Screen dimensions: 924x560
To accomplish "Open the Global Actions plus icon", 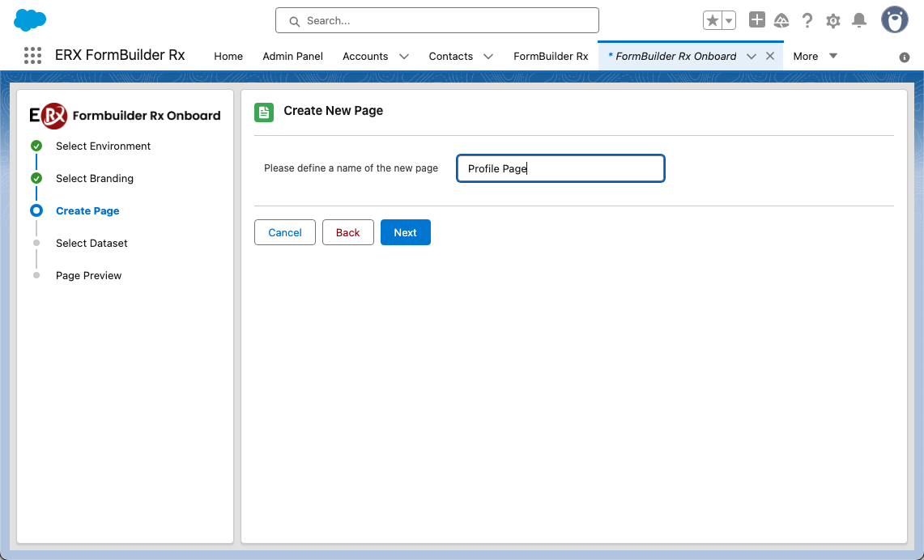I will coord(756,20).
